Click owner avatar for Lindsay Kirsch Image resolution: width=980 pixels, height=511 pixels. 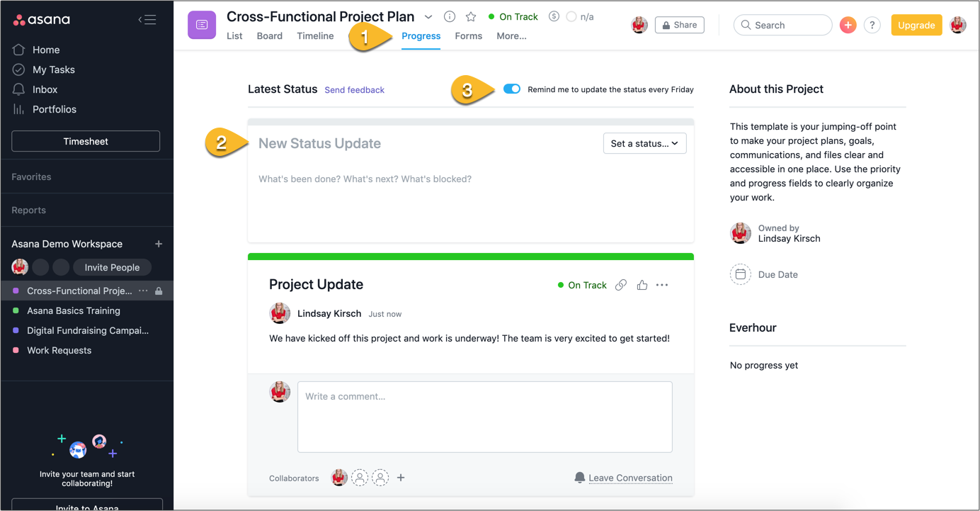click(741, 233)
